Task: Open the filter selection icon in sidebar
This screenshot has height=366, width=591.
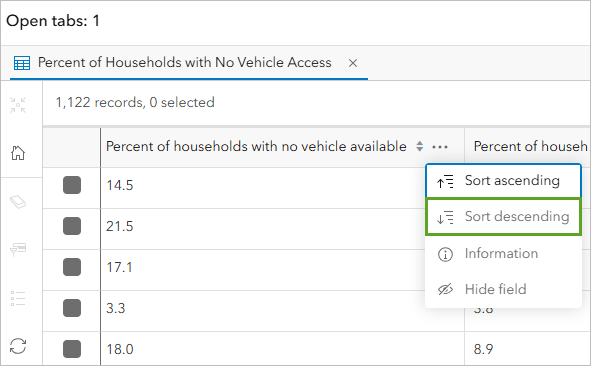Action: [x=18, y=249]
